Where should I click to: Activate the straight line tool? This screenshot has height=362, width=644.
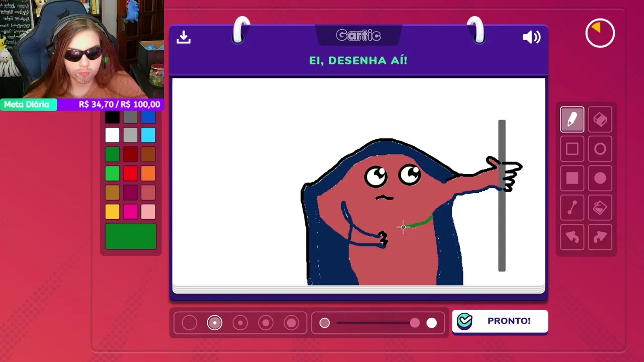[572, 207]
